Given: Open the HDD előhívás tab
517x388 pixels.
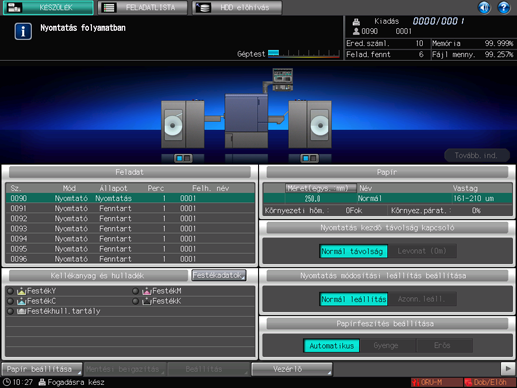Looking at the screenshot, I should pyautogui.click(x=237, y=7).
